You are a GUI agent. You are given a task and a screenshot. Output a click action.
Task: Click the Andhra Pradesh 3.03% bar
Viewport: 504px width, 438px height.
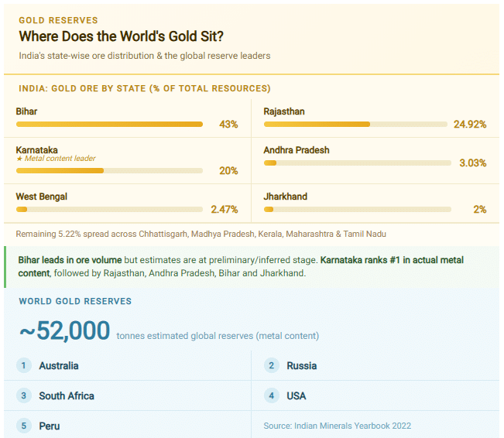tap(357, 163)
